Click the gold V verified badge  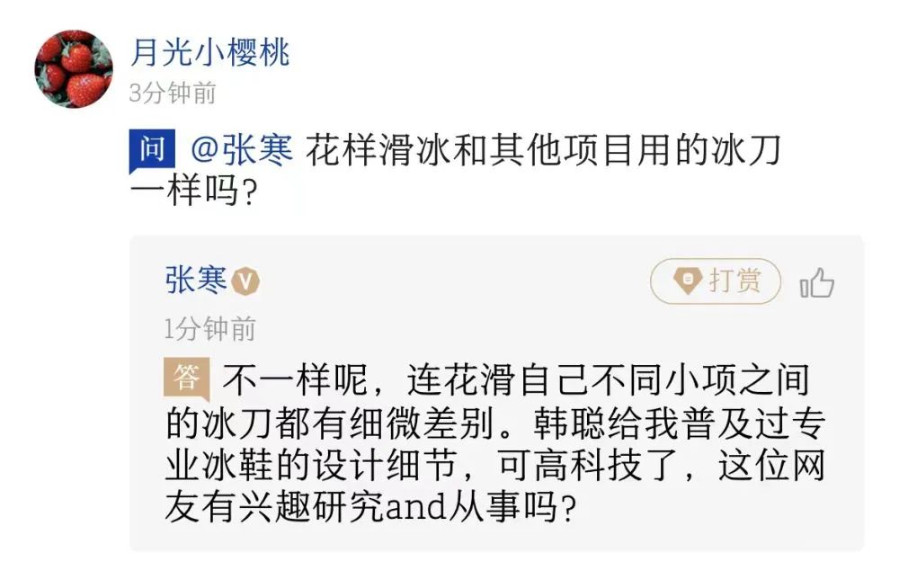click(245, 282)
